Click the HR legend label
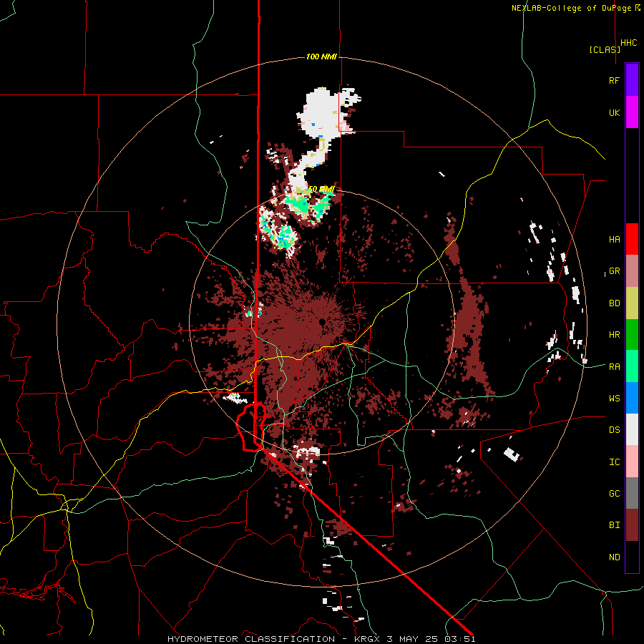 point(614,335)
